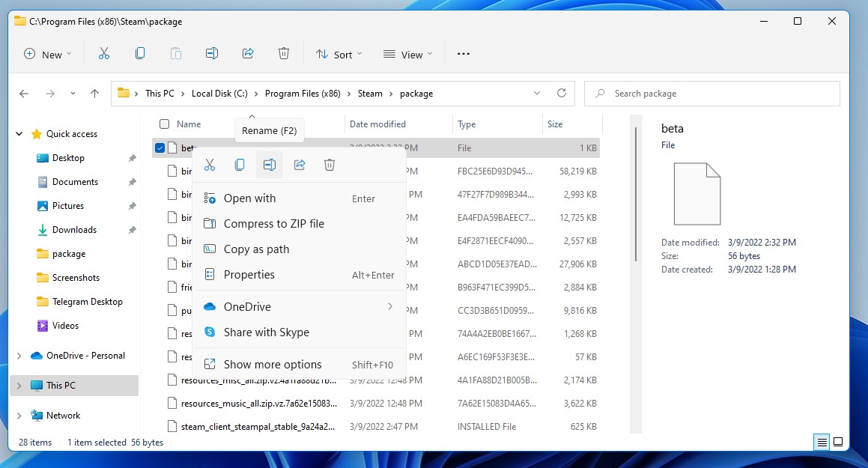
Task: Click the New button in the toolbar
Action: [48, 54]
